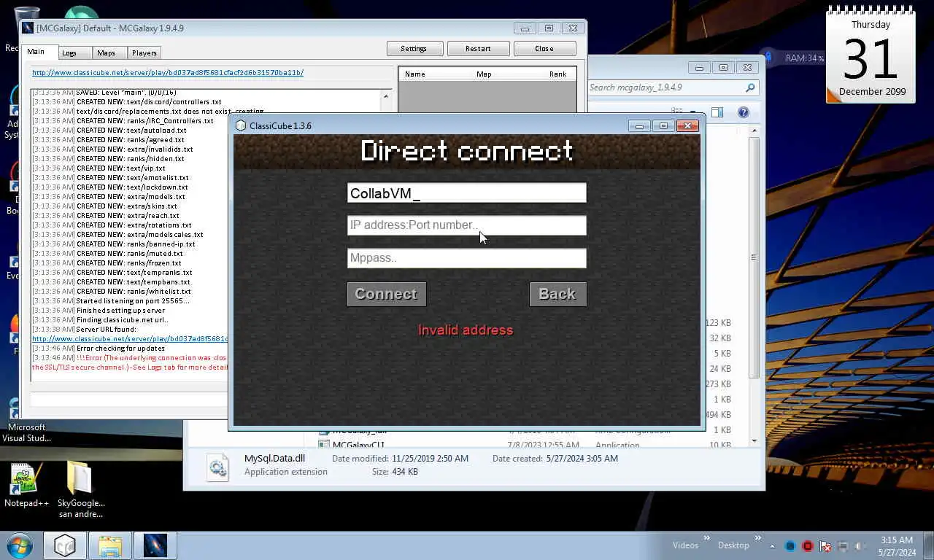
Task: Click the MCGalaxy galaxy icon in title bar
Action: tap(28, 28)
